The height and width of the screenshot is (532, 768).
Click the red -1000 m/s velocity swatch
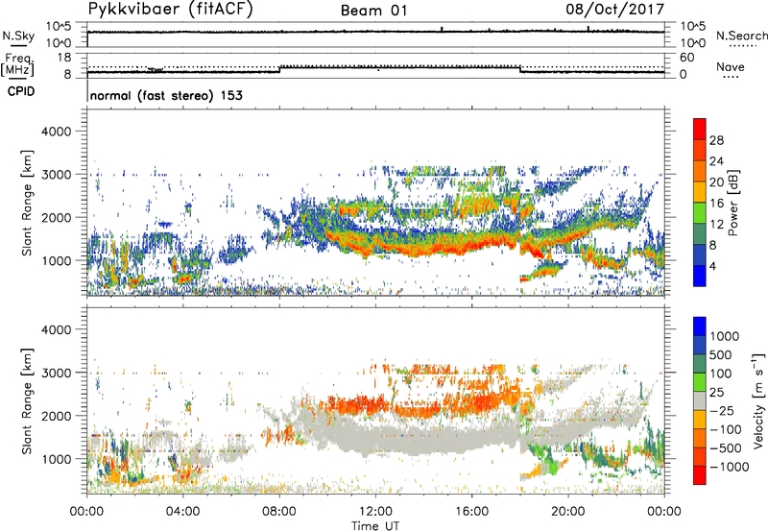tap(700, 475)
